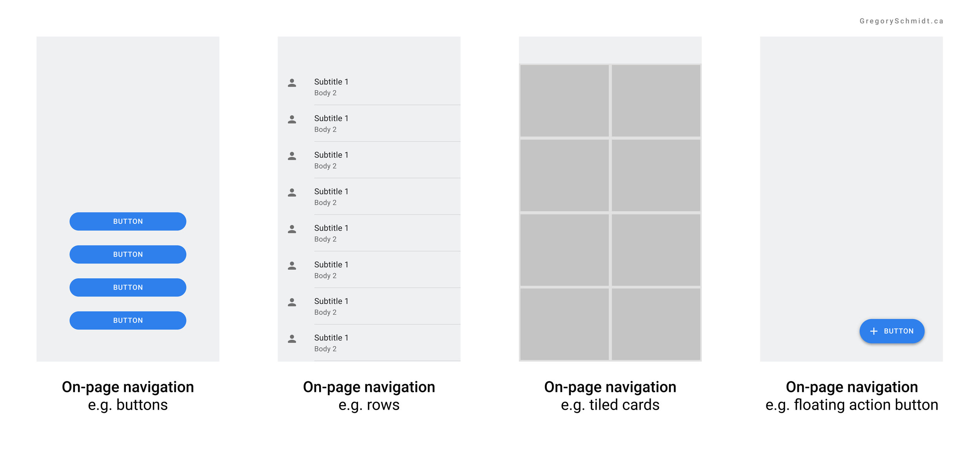
Task: Click the bottom blue BUTTON pill
Action: (x=128, y=320)
